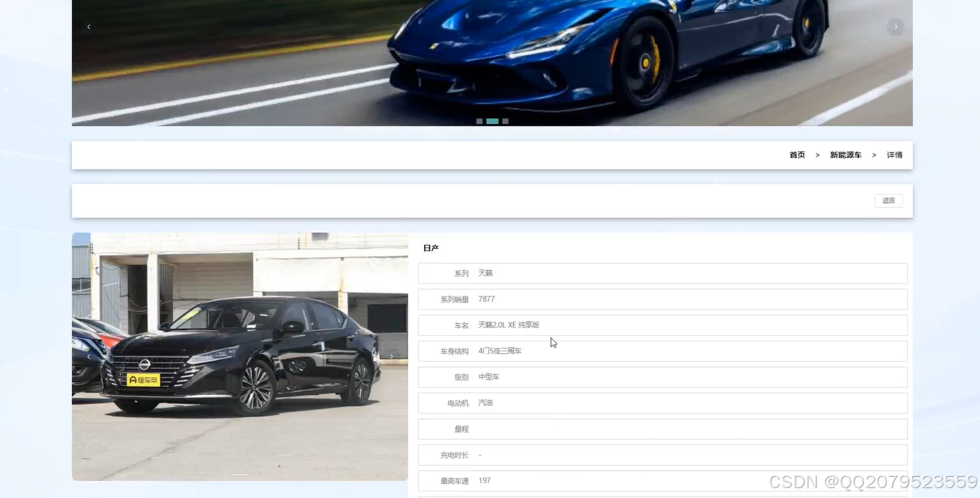Open 新能源车 breadcrumb link
This screenshot has height=498, width=980.
click(846, 155)
